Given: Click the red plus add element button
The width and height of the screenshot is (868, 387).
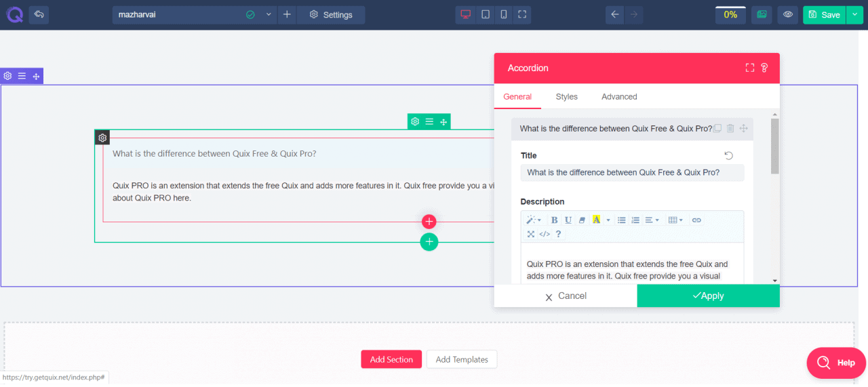Looking at the screenshot, I should 429,222.
